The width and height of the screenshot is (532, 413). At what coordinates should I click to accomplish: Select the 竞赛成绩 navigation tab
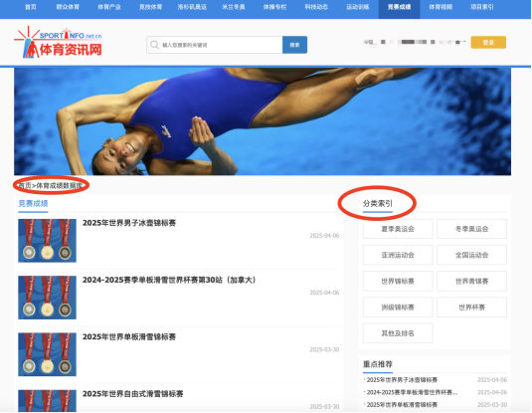[399, 7]
